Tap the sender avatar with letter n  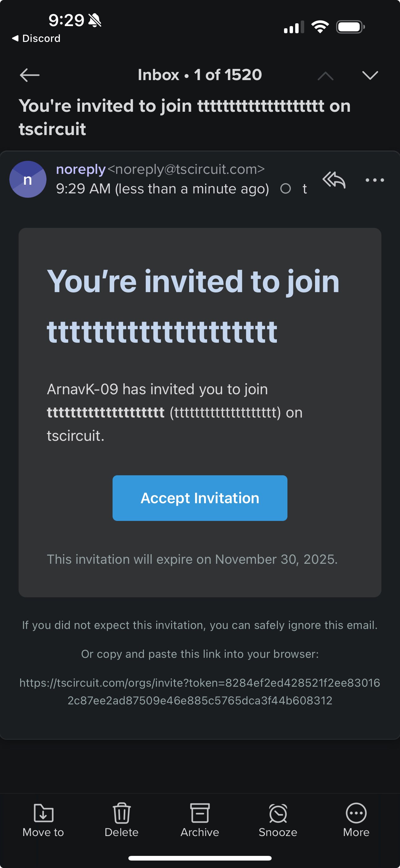coord(28,179)
